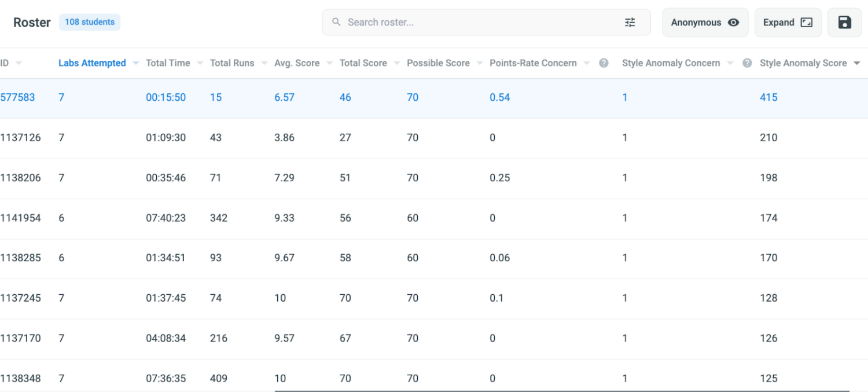Click help icon beside Points-Rate Concern
The image size is (868, 392).
[x=604, y=63]
